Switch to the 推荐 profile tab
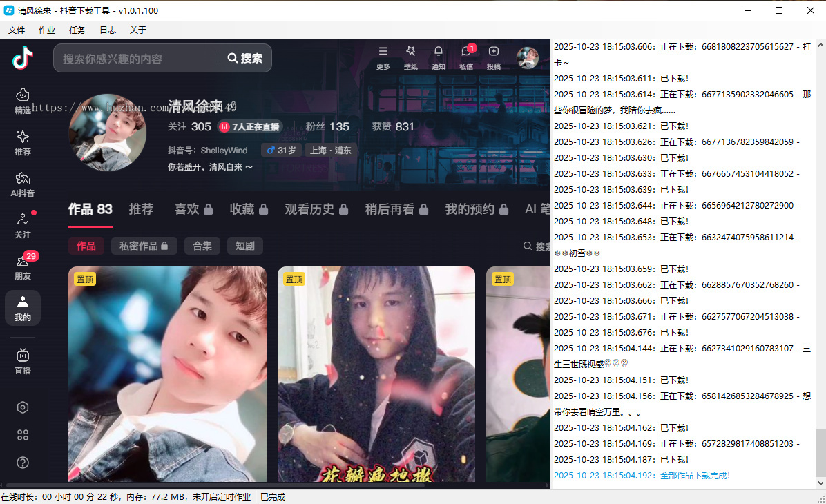Viewport: 826px width, 504px height. coord(141,210)
